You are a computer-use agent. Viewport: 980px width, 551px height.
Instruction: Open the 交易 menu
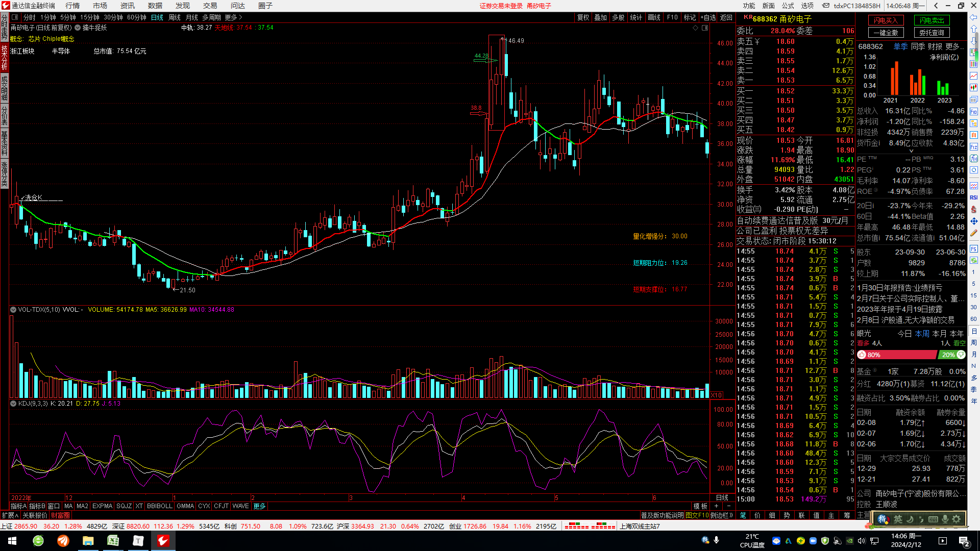coord(210,6)
